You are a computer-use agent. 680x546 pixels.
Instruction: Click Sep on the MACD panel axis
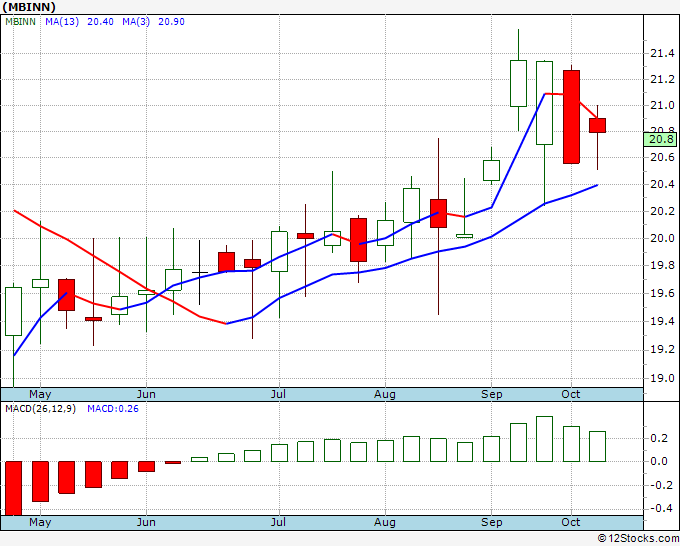click(x=491, y=522)
